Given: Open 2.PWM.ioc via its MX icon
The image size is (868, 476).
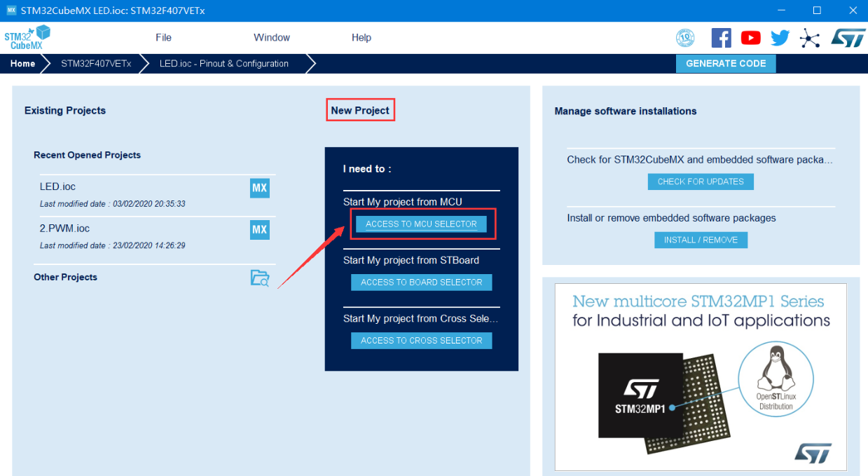Looking at the screenshot, I should (260, 230).
